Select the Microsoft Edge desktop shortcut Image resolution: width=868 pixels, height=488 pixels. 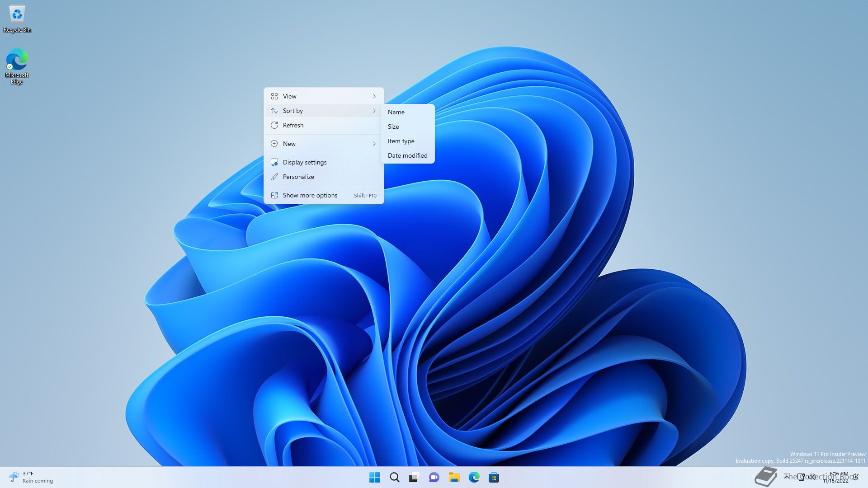pos(17,66)
